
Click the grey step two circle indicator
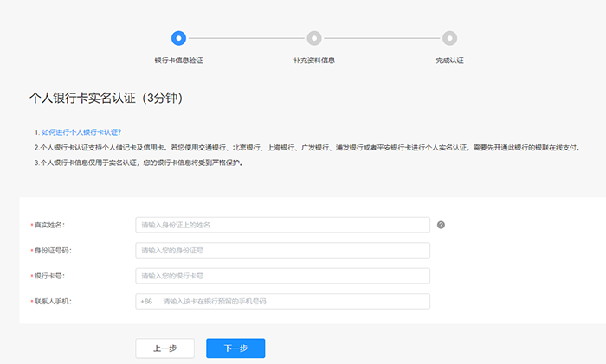point(313,38)
